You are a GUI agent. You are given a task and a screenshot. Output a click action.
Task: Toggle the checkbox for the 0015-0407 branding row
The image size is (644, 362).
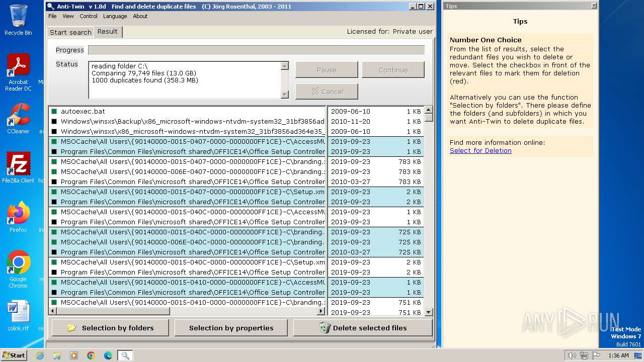[x=54, y=162]
